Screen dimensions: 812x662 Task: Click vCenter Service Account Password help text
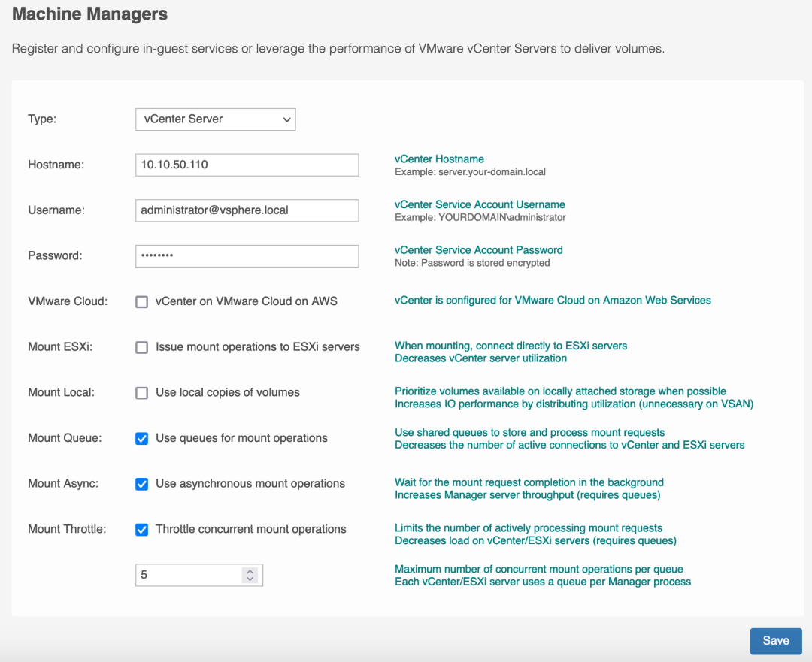pyautogui.click(x=478, y=249)
